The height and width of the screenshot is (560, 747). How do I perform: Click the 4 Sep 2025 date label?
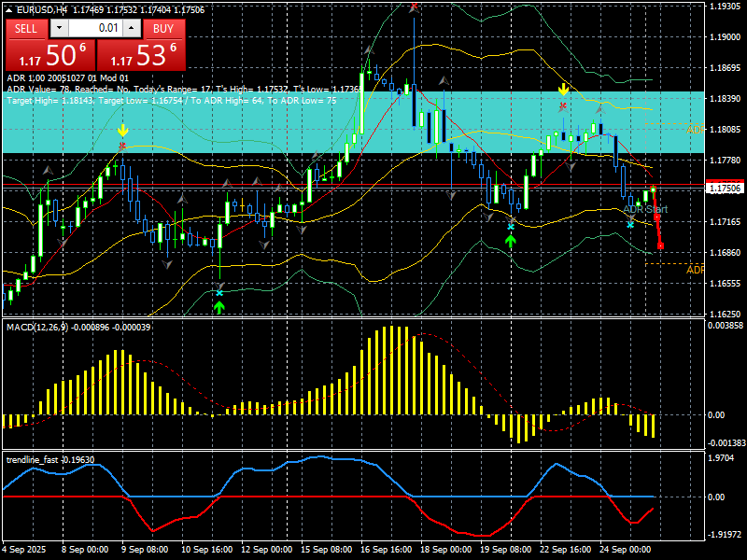point(24,550)
